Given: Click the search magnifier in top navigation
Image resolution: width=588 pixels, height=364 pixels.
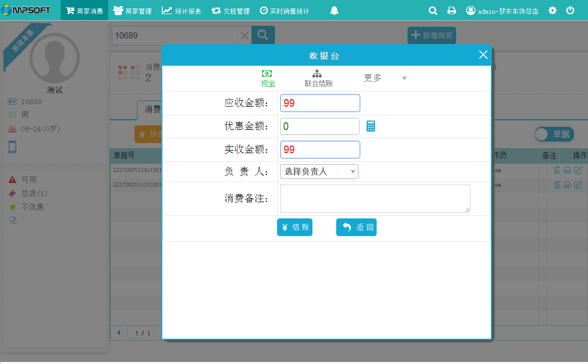Looking at the screenshot, I should (x=433, y=11).
